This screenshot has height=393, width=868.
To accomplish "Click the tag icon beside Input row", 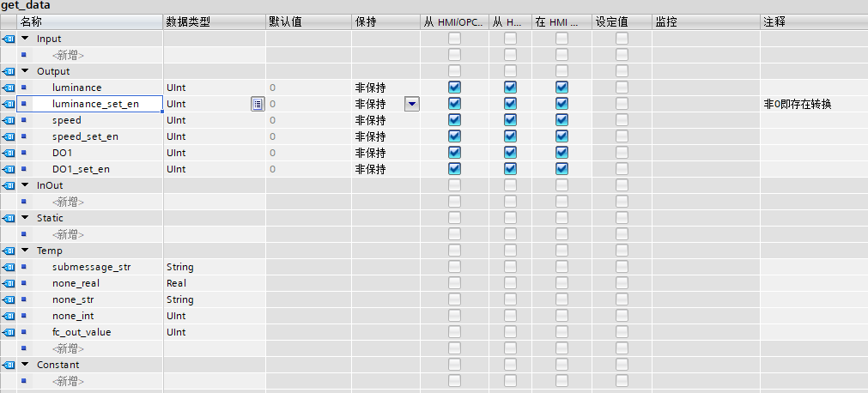I will click(9, 39).
